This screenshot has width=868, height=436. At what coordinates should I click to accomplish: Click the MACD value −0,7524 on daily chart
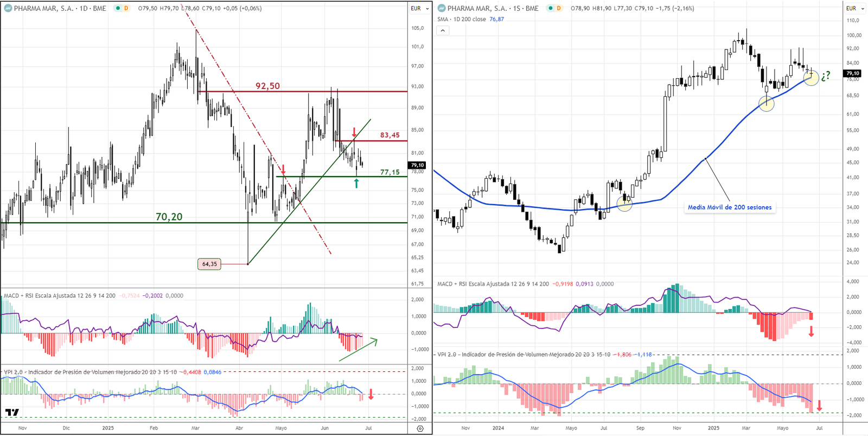coord(129,296)
